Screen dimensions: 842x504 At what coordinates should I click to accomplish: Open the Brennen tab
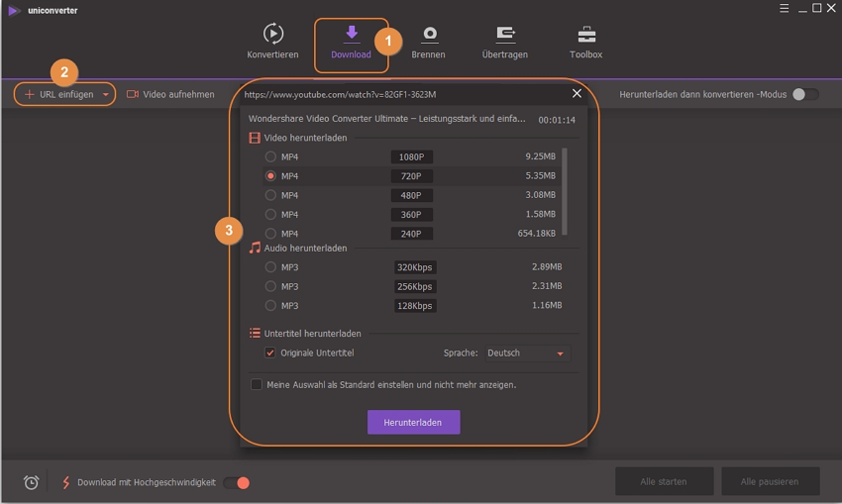[428, 43]
